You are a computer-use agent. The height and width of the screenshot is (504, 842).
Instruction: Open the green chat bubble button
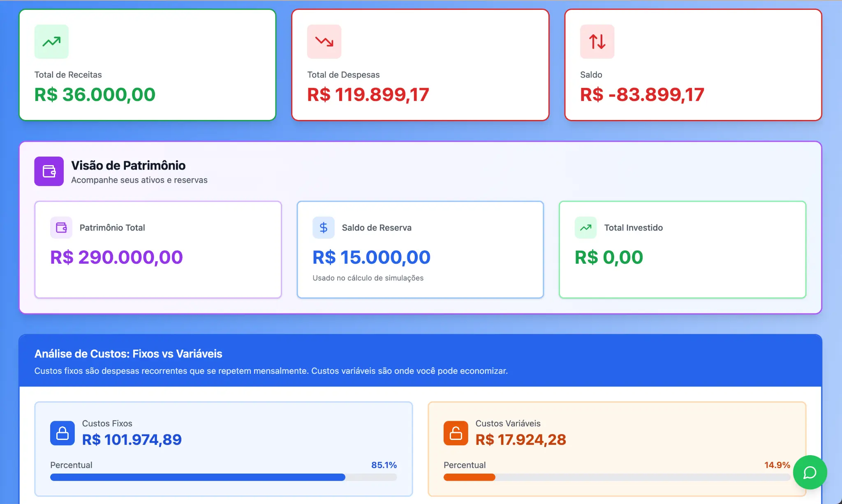[810, 472]
